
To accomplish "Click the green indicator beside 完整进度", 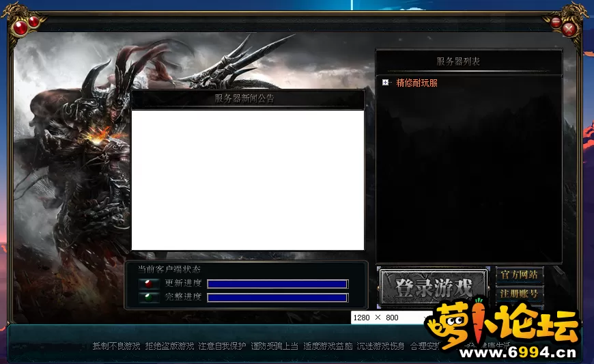I will click(148, 297).
